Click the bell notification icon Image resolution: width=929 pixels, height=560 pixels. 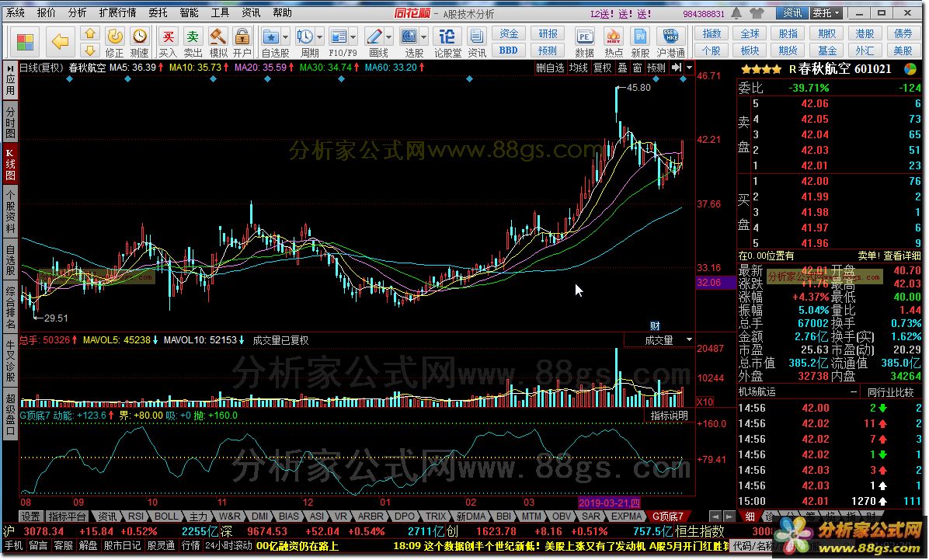tap(736, 13)
